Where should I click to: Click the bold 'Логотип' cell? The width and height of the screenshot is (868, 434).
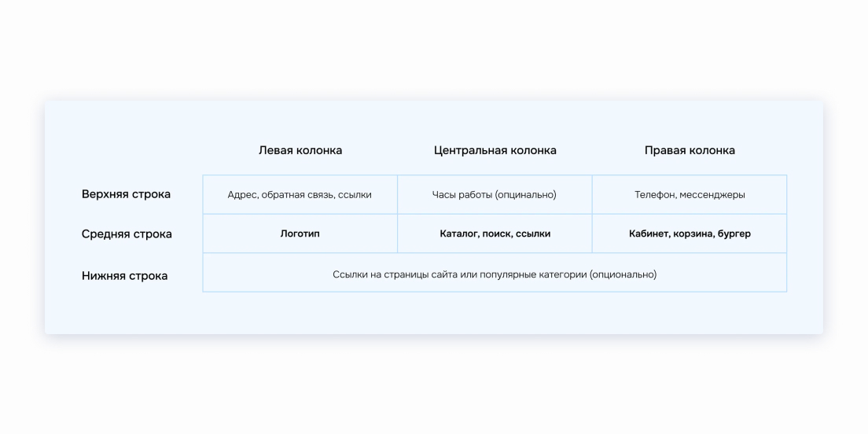(300, 234)
